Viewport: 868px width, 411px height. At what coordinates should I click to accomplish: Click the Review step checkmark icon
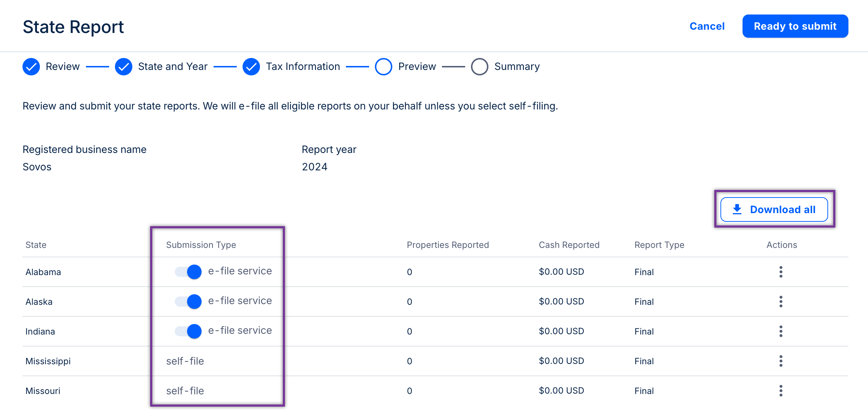pos(31,67)
